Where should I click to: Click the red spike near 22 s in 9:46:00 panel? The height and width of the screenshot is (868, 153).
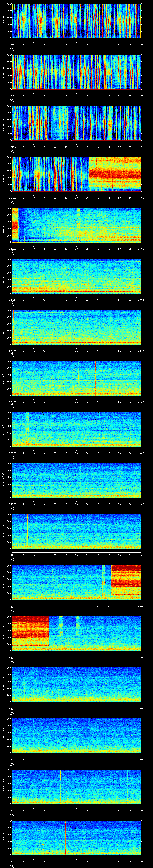(x=60, y=787)
